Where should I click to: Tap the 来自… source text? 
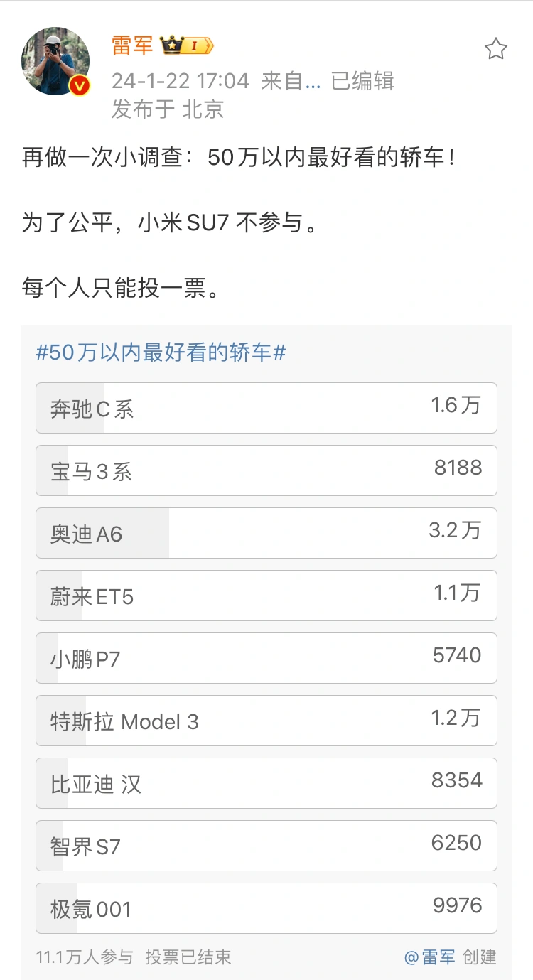coord(290,81)
